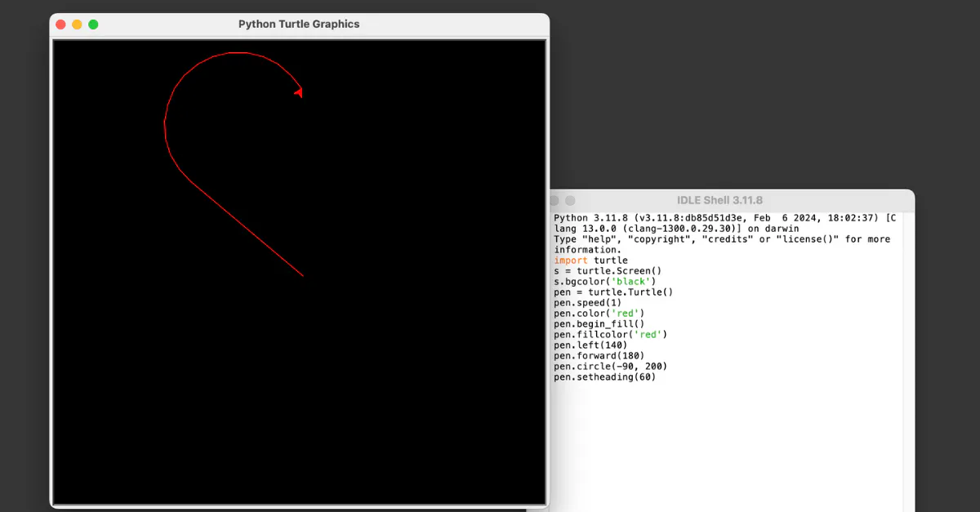
Task: Minimize the Python Turtle Graphics window
Action: [77, 24]
